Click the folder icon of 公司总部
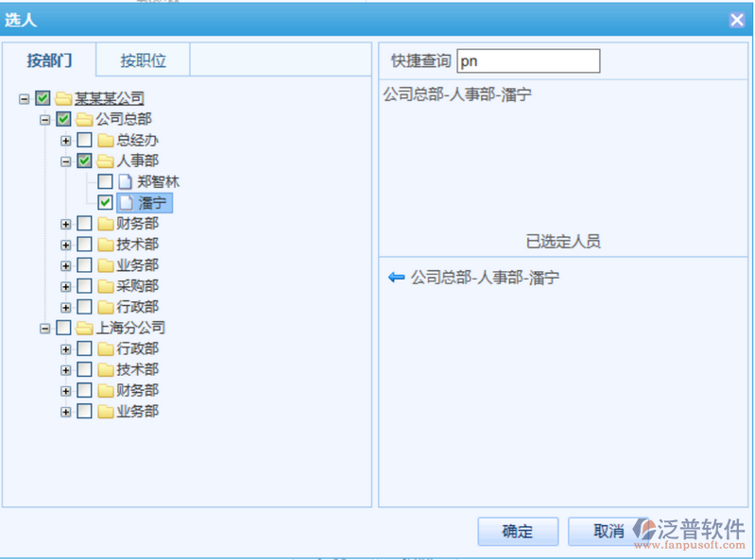 click(x=84, y=119)
